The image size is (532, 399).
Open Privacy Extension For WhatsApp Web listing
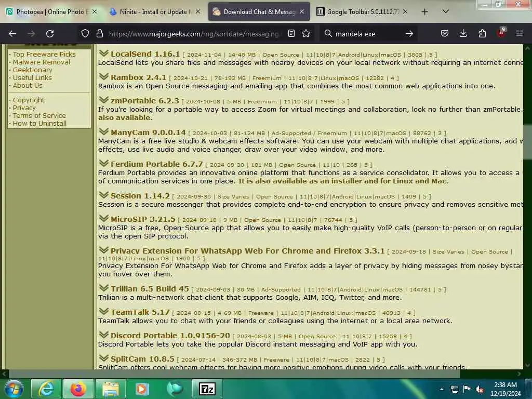point(247,251)
